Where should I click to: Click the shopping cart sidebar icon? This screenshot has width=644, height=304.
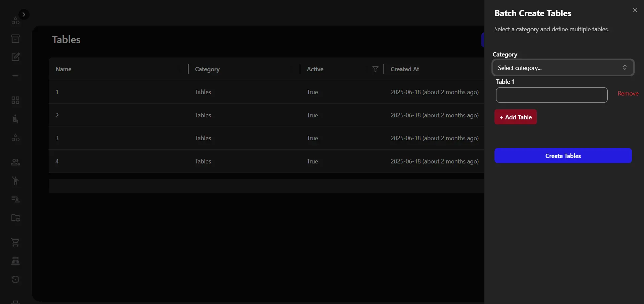(x=15, y=242)
